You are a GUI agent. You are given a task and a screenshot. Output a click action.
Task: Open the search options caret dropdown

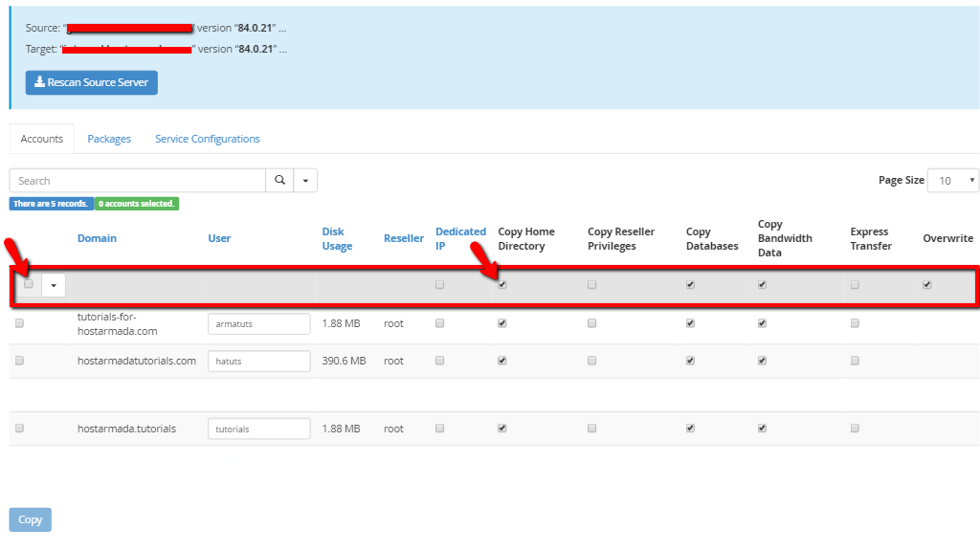[305, 181]
